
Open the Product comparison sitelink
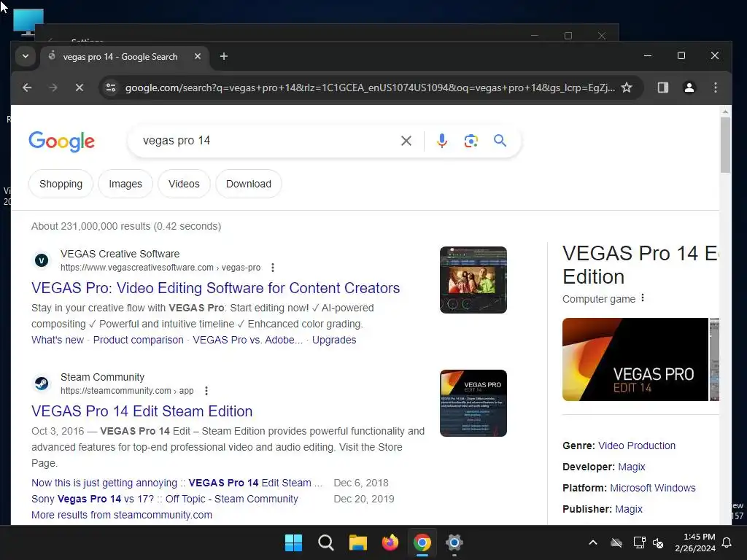[138, 340]
